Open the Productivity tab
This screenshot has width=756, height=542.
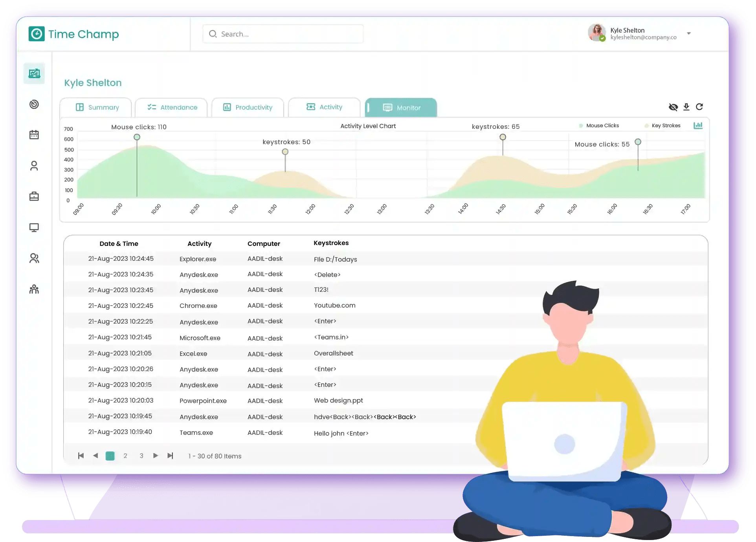tap(248, 107)
